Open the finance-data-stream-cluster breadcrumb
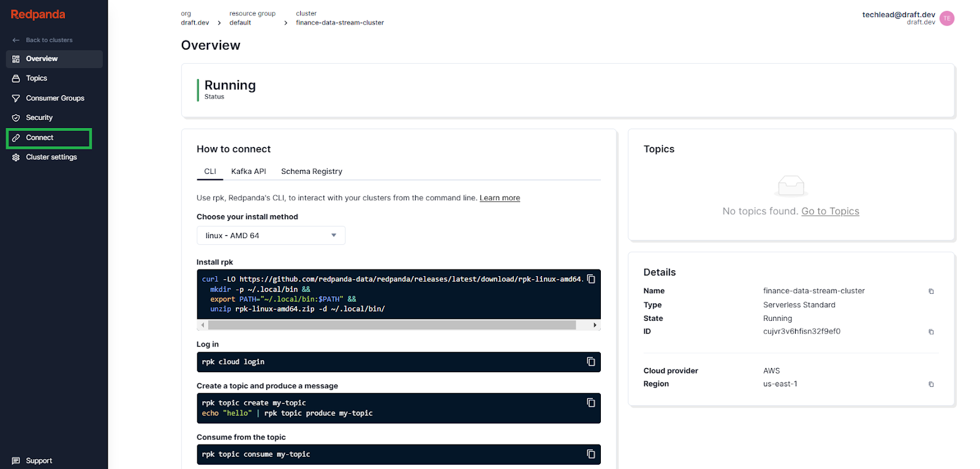This screenshot has width=980, height=469. tap(340, 23)
